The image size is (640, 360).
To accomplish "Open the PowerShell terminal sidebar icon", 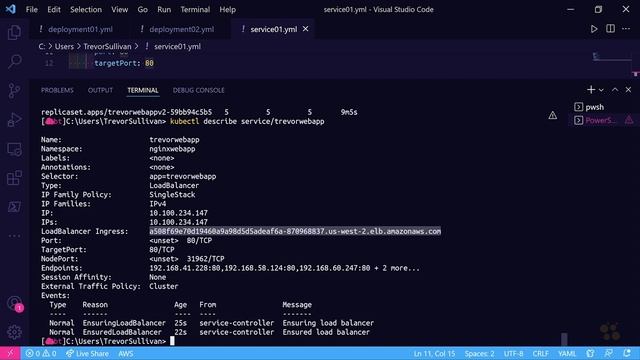I will (x=14, y=207).
